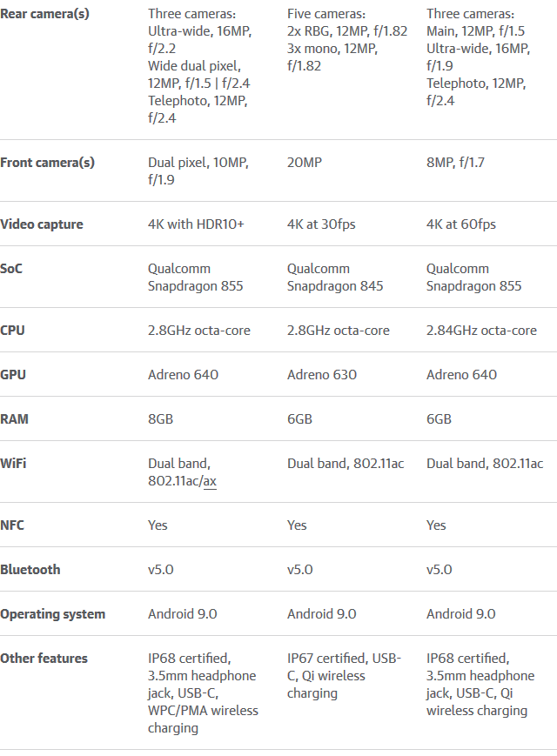Click the "IP67 certified, USB-C" features cell
557x756 pixels.
point(345,675)
